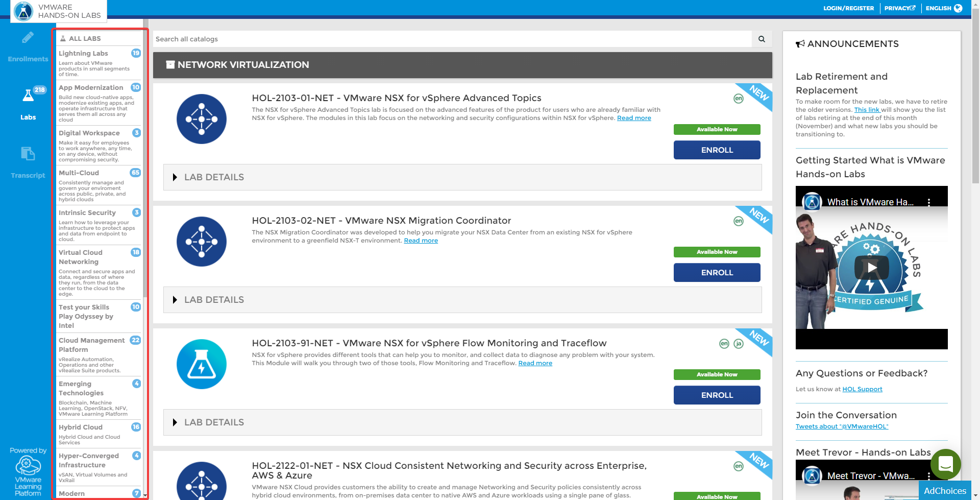This screenshot has width=980, height=500.
Task: Open the HOL Support link
Action: coord(862,389)
